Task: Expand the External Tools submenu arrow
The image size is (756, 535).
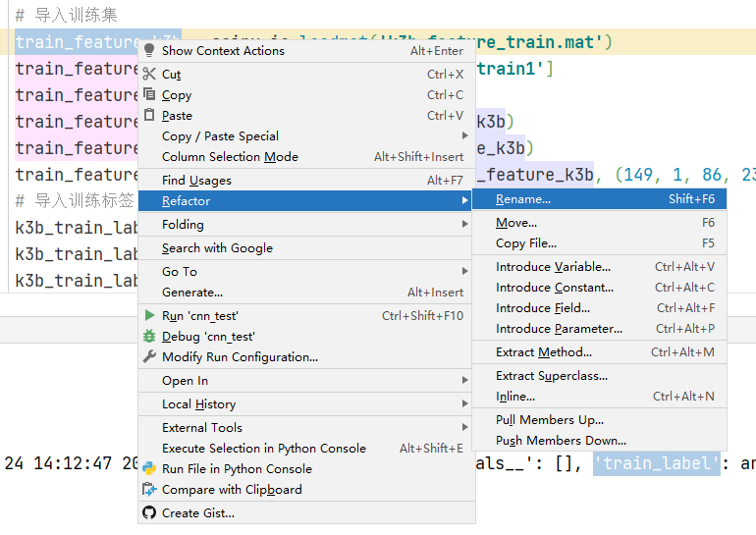Action: pyautogui.click(x=464, y=427)
